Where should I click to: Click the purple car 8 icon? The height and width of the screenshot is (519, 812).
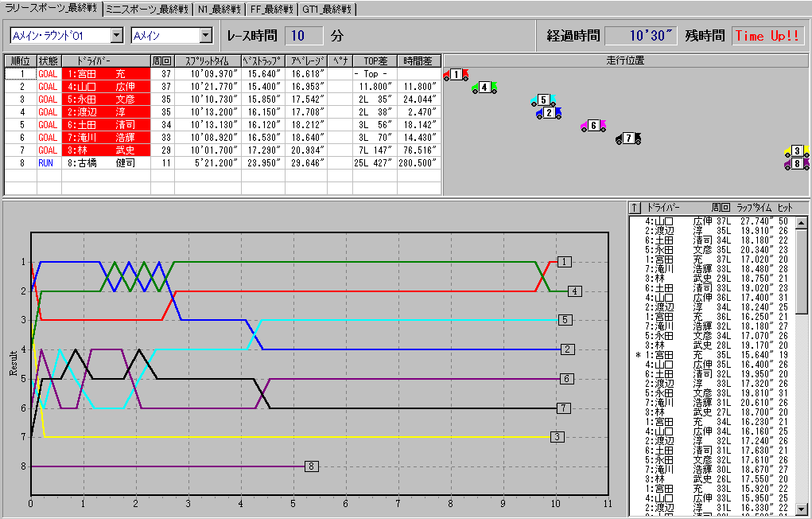797,164
